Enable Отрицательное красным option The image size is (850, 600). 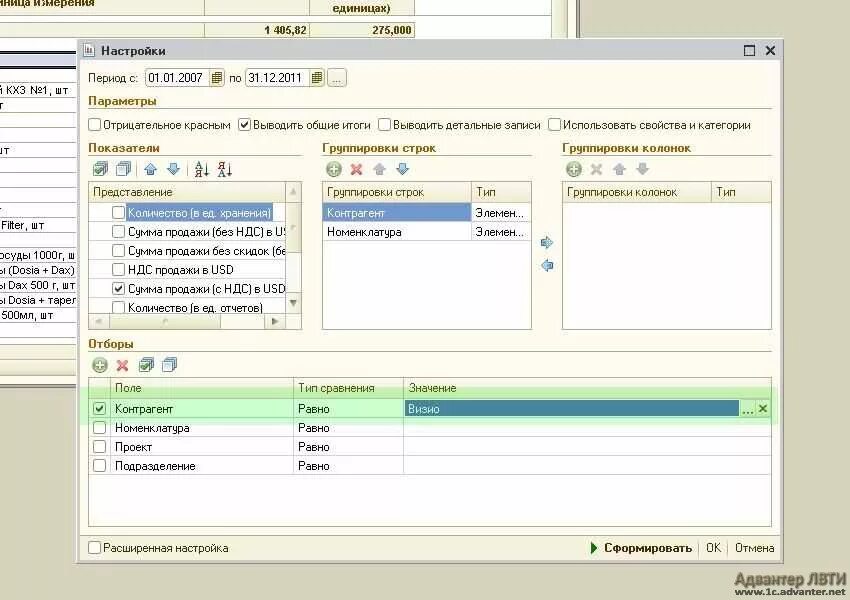pos(94,125)
